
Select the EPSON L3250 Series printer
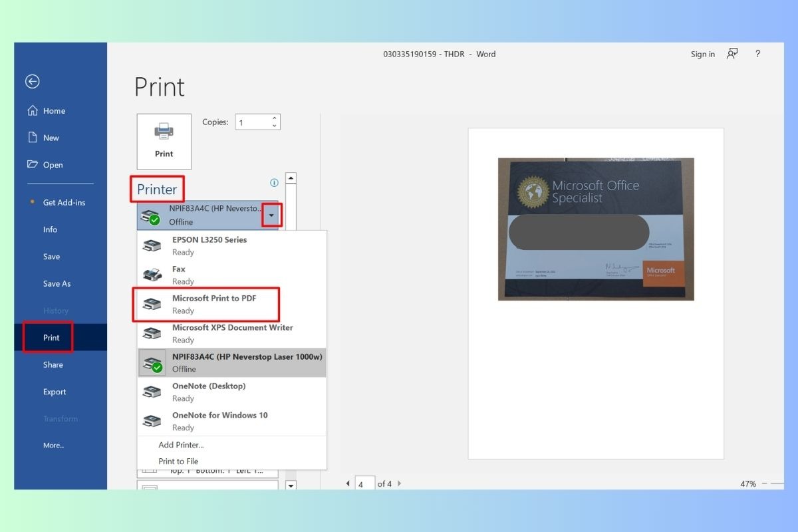(x=232, y=245)
